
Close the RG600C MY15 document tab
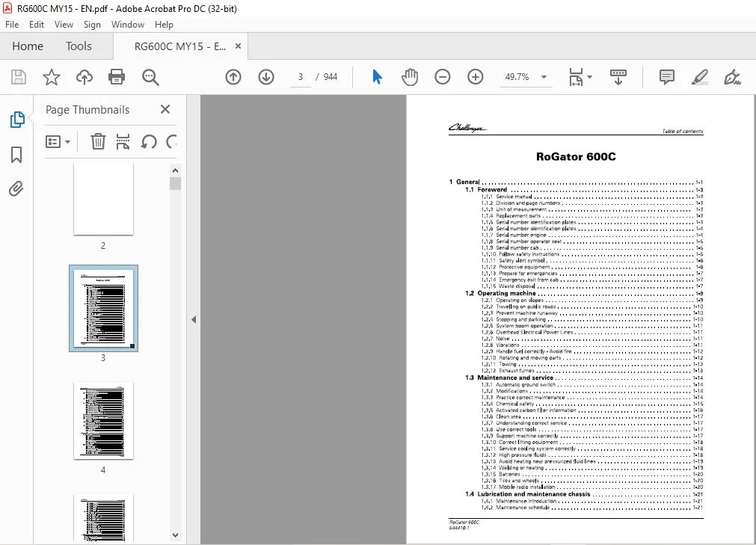(239, 46)
